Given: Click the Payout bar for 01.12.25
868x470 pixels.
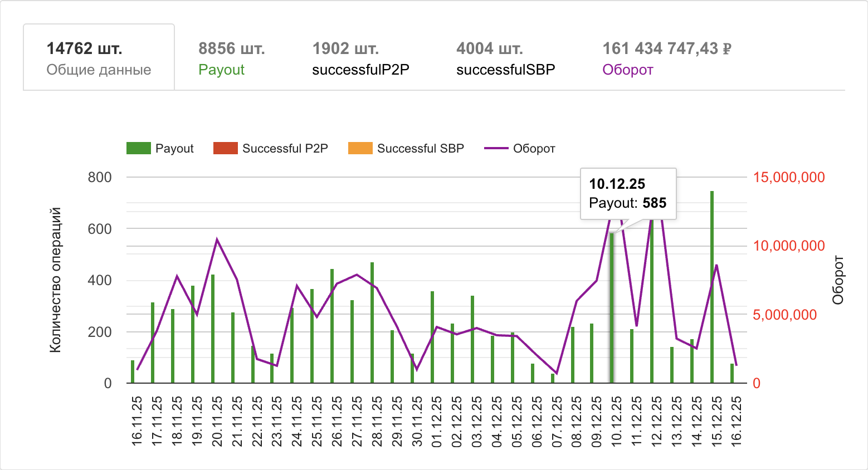Looking at the screenshot, I should [x=432, y=337].
